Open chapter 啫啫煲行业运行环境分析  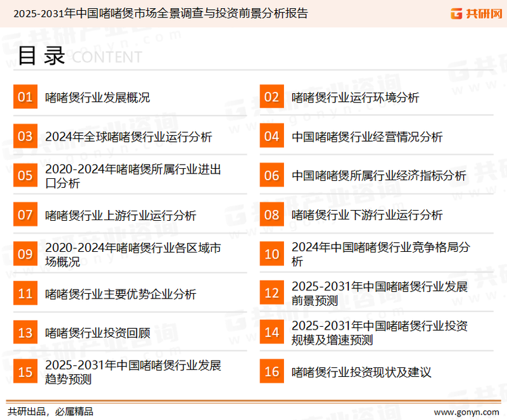point(355,97)
